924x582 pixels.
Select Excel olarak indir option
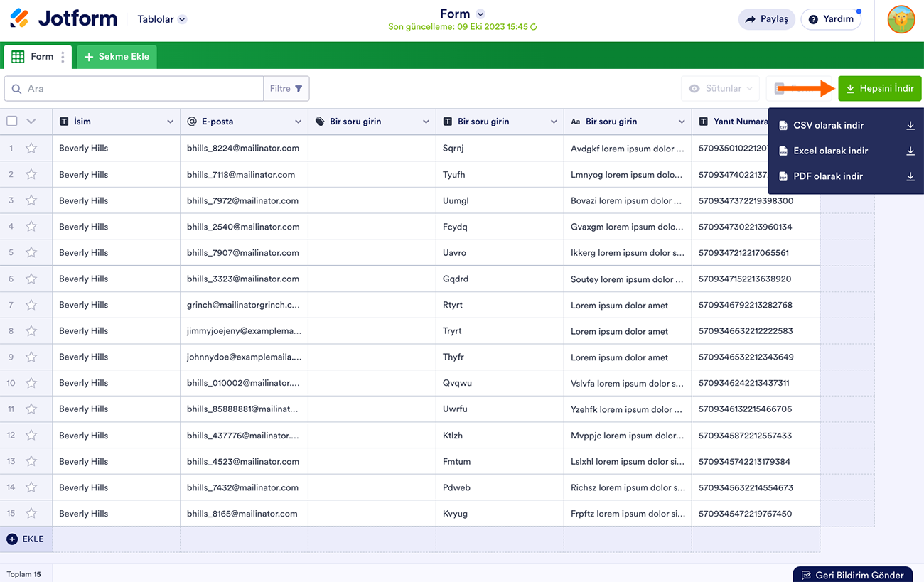[x=830, y=151]
